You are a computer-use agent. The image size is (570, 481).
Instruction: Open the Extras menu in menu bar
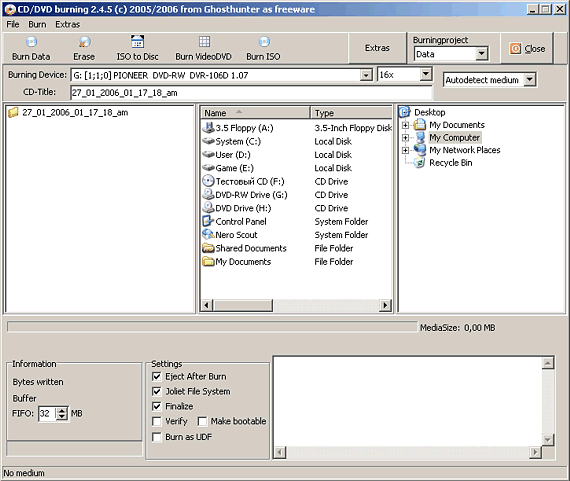tap(68, 24)
